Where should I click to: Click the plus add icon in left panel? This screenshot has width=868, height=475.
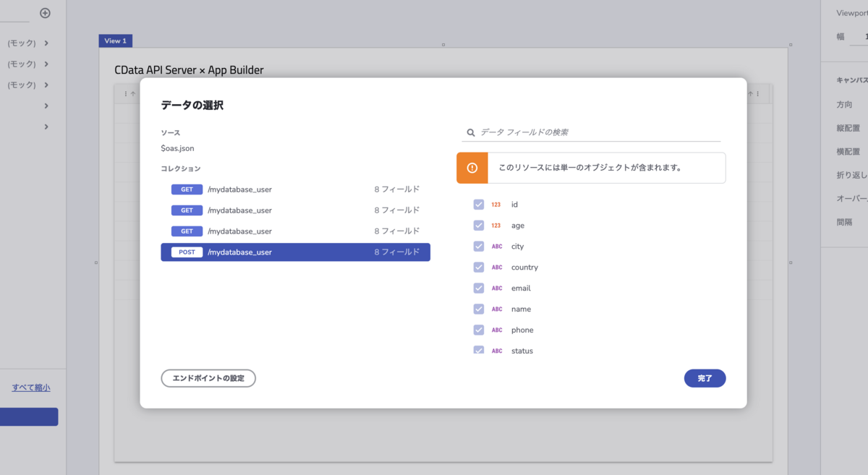click(45, 13)
